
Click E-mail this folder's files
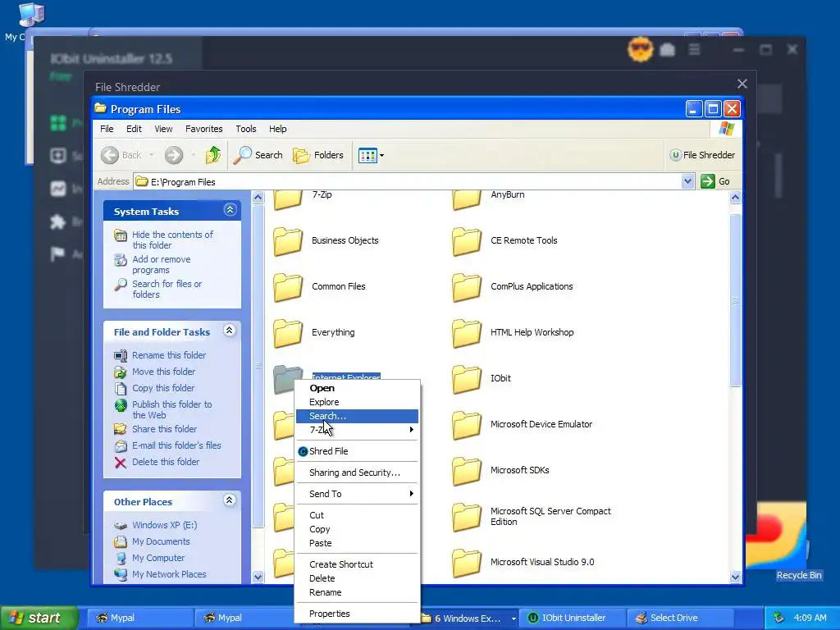coord(176,445)
